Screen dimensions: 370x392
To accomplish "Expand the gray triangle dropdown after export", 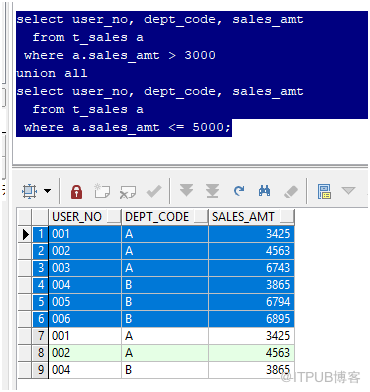I will pos(348,191).
